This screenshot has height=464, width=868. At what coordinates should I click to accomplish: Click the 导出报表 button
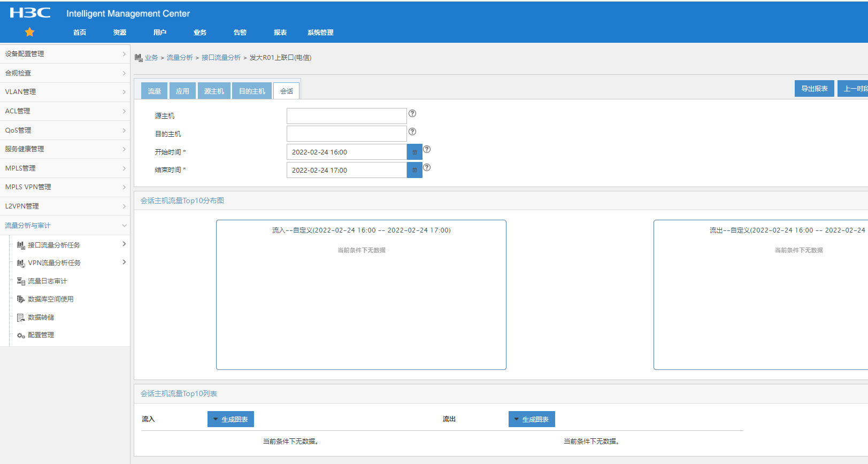click(815, 89)
